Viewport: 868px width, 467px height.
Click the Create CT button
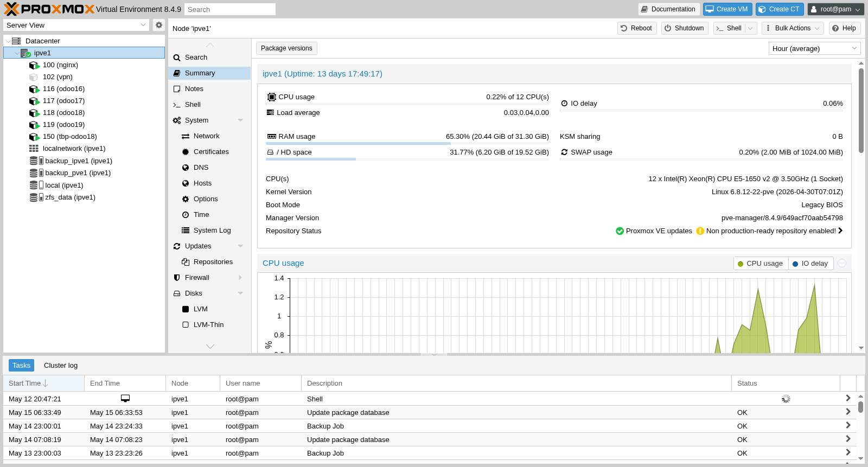click(780, 9)
